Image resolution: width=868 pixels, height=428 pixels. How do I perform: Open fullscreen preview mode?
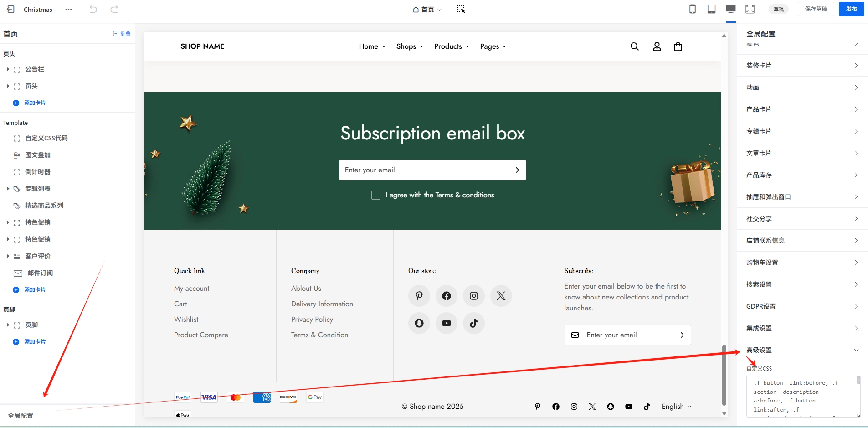coord(750,9)
